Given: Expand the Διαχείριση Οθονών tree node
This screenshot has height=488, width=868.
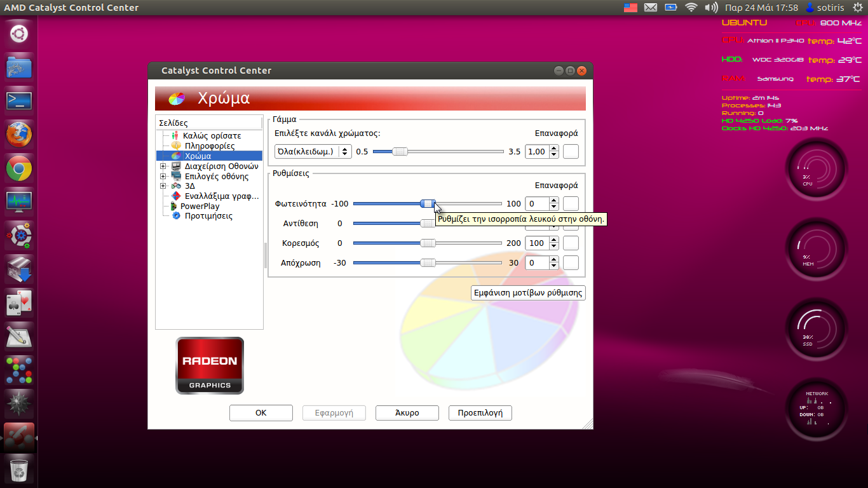Looking at the screenshot, I should [x=163, y=166].
